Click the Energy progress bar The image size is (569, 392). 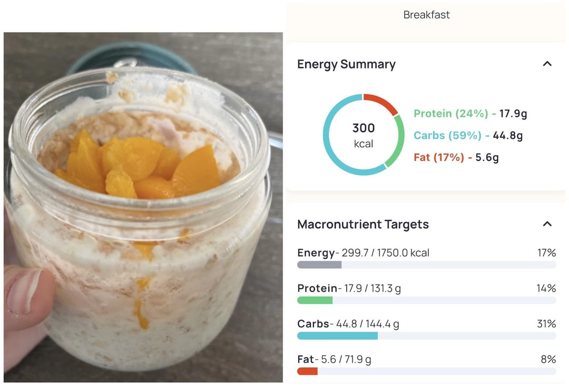426,264
